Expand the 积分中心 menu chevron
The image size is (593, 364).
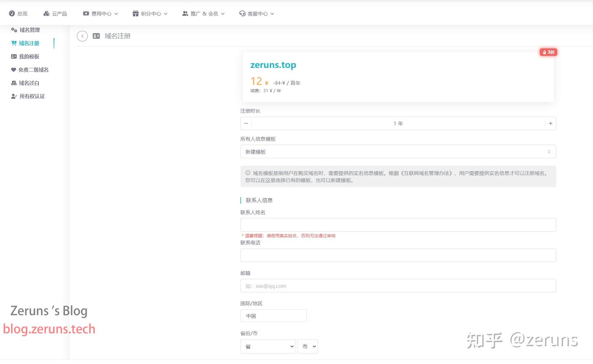coord(166,14)
